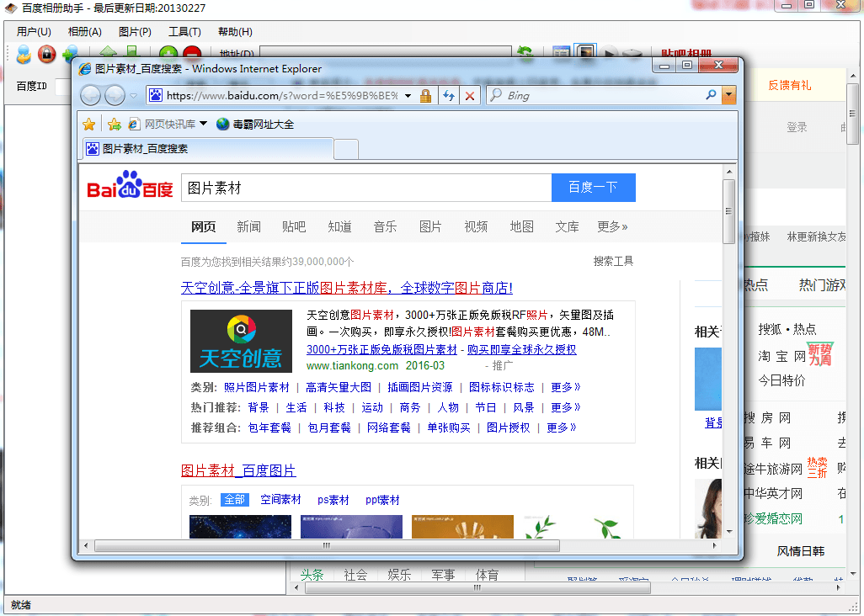This screenshot has width=864, height=616.
Task: Open the 包年套餐 package link
Action: [269, 427]
